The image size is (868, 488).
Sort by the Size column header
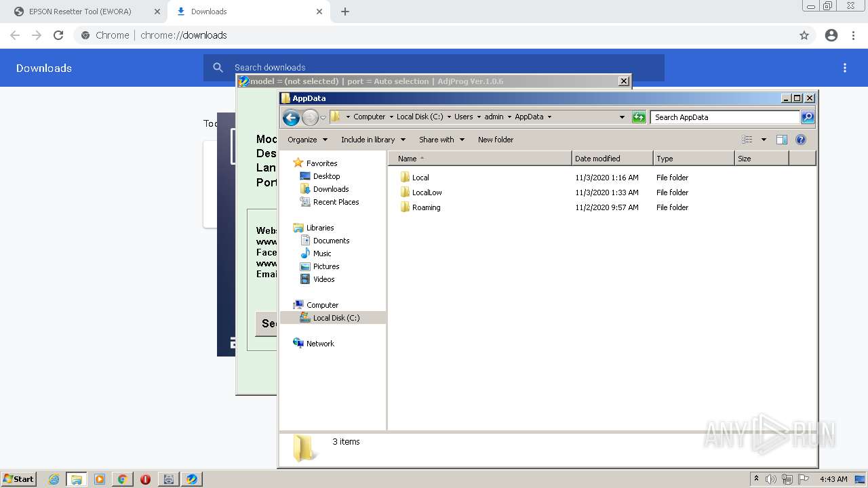tap(762, 159)
